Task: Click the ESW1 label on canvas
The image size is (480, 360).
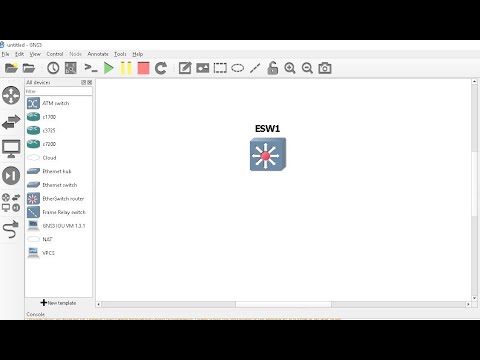Action: coord(267,129)
